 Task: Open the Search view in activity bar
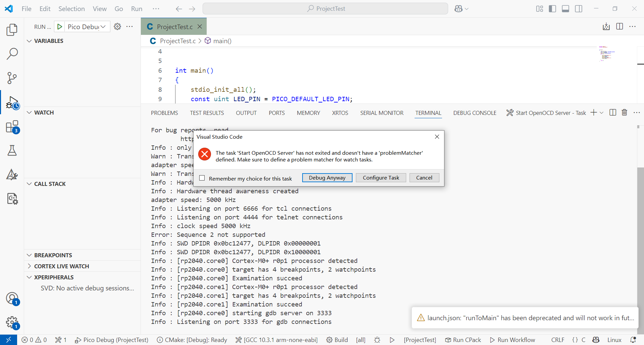(12, 54)
